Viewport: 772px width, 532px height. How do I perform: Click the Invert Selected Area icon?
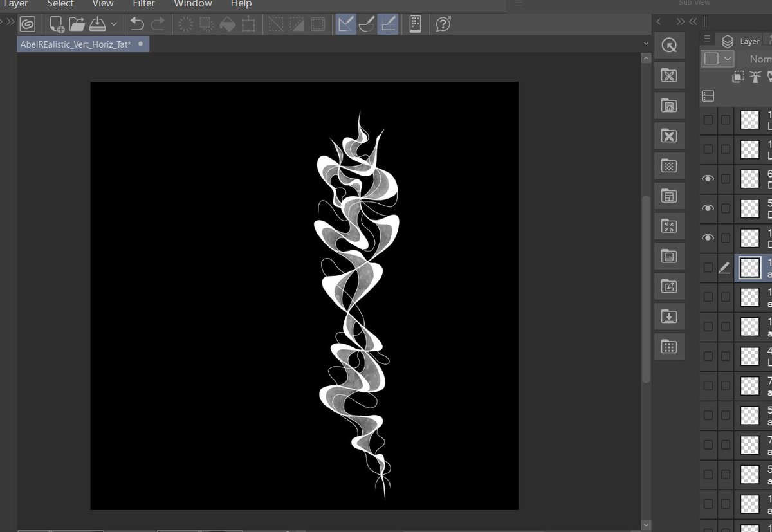(297, 24)
